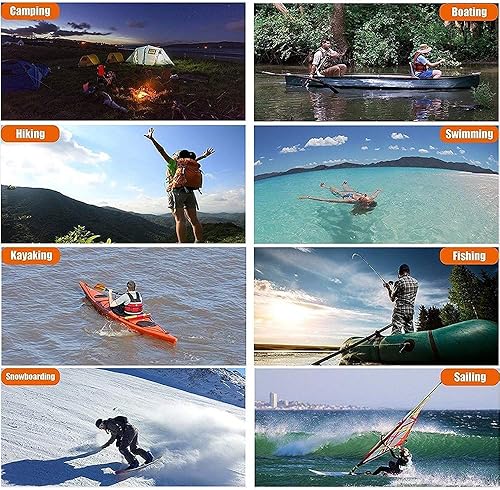Open the canoe boating photo
Image resolution: width=500 pixels, height=490 pixels.
tap(376, 62)
